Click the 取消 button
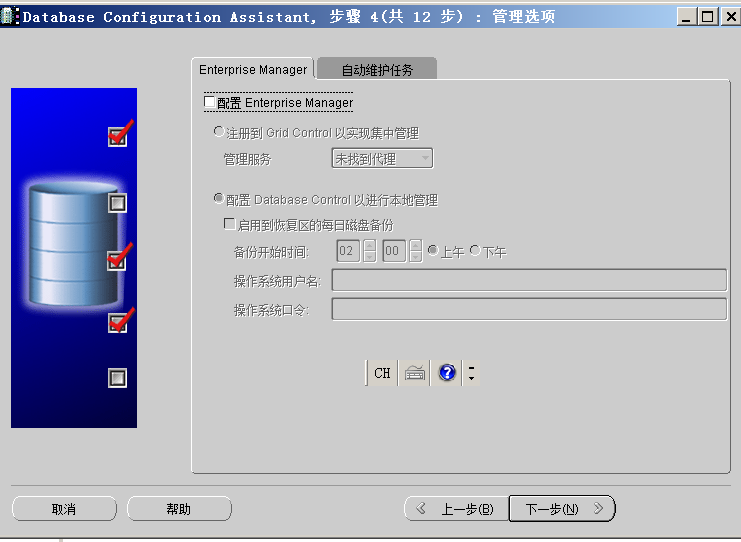Screen dimensions: 741x542 point(64,509)
